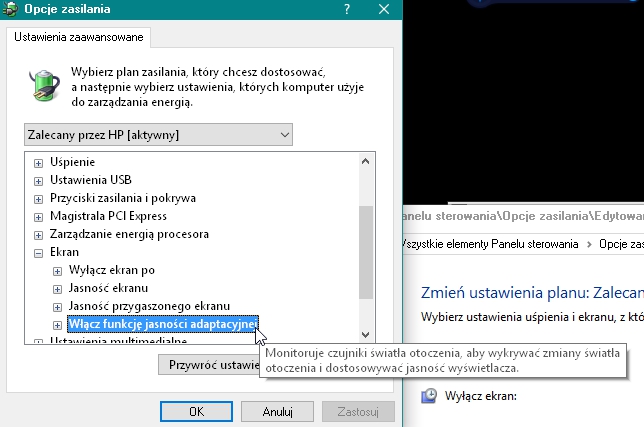644x427 pixels.
Task: Select the Ustawienia zaawansowane tab
Action: [78, 37]
